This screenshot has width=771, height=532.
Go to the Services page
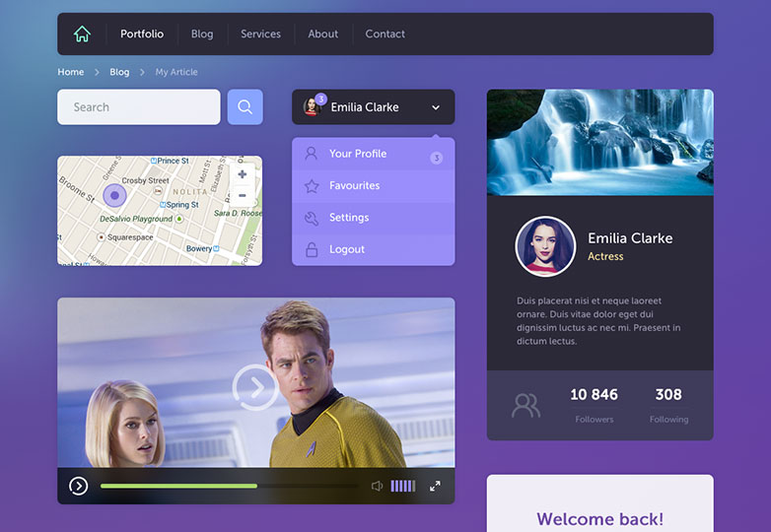point(260,33)
